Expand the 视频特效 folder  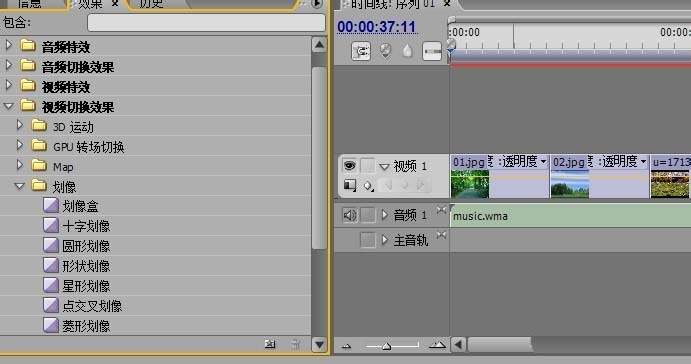(x=8, y=85)
